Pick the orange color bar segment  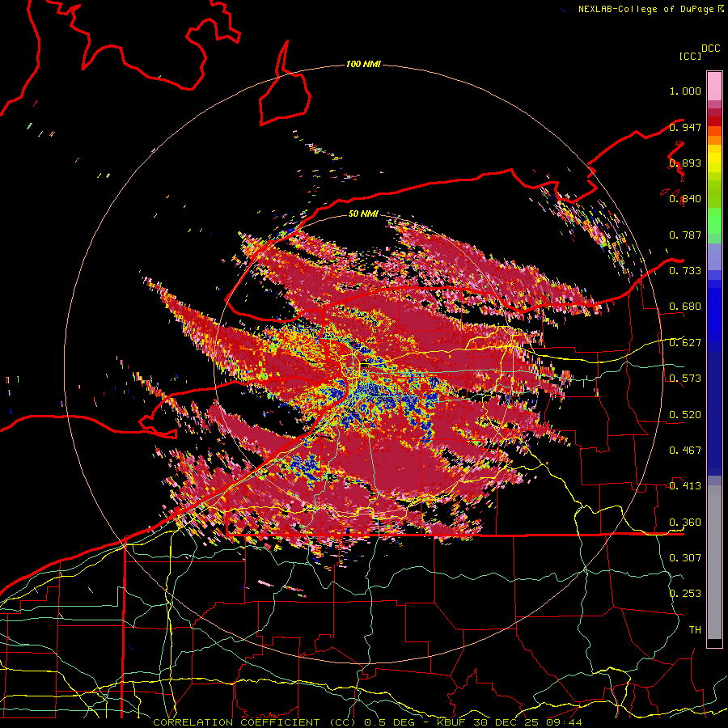[x=714, y=140]
